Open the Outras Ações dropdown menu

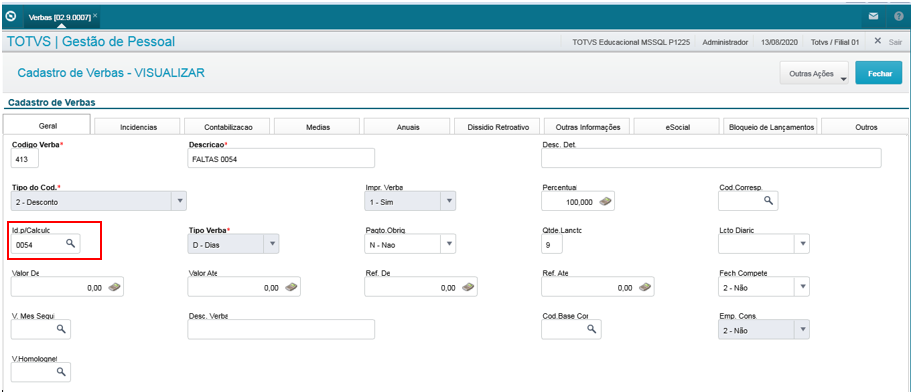pos(814,74)
